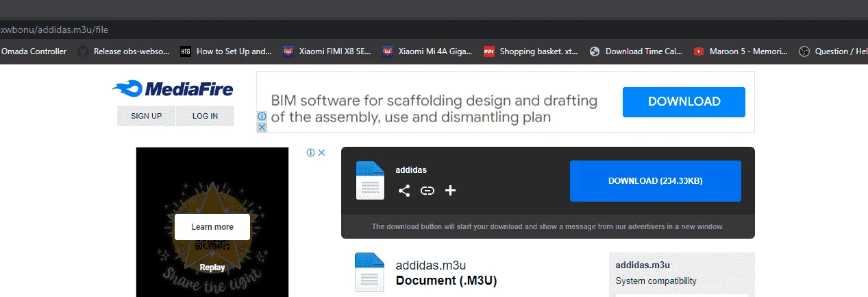
Task: Click the Document (.M3U) label
Action: 446,281
